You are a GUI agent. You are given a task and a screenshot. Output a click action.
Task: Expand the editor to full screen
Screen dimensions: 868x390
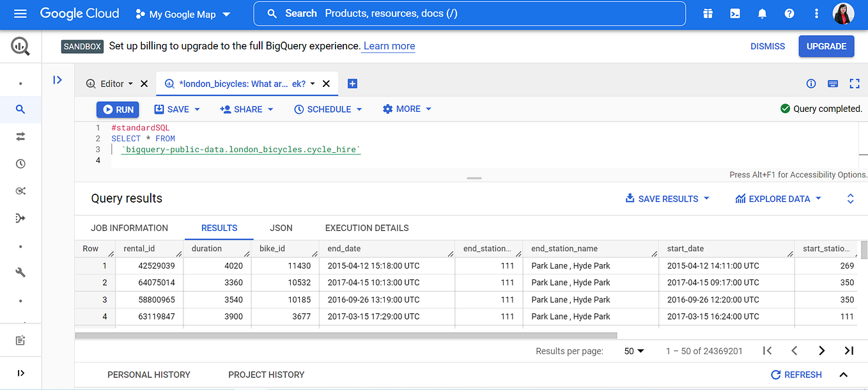click(855, 84)
